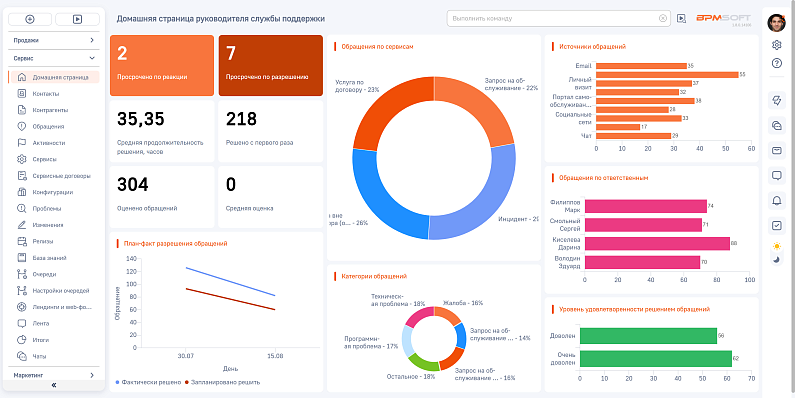Image resolution: width=795 pixels, height=398 pixels.
Task: Click the 304 'Оценено обращений' indicator
Action: [x=162, y=197]
